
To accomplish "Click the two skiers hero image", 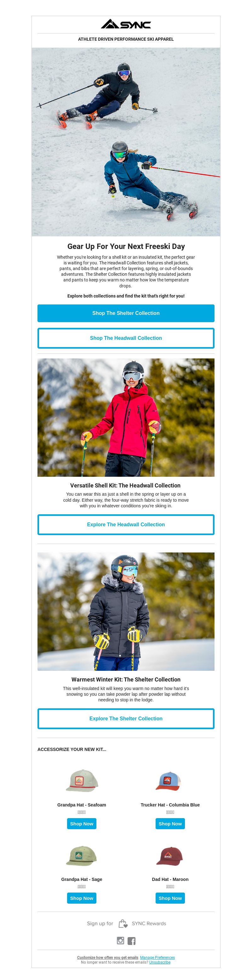I will point(126,142).
